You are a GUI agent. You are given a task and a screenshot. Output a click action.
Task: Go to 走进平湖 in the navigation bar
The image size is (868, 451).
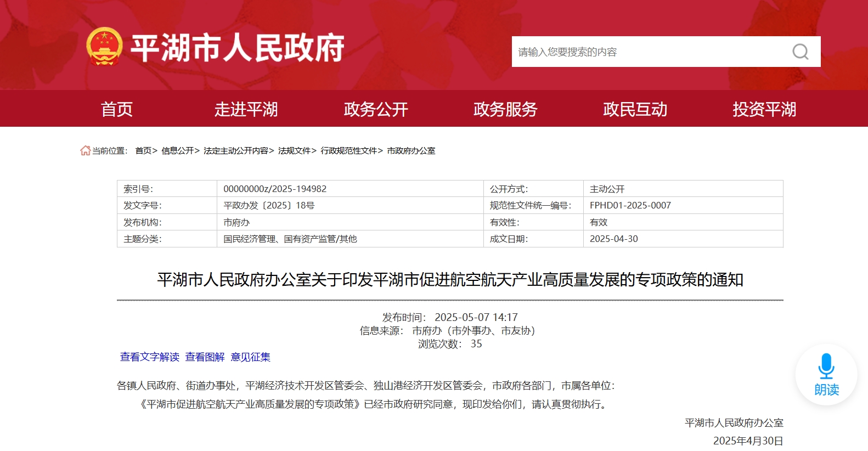click(246, 109)
